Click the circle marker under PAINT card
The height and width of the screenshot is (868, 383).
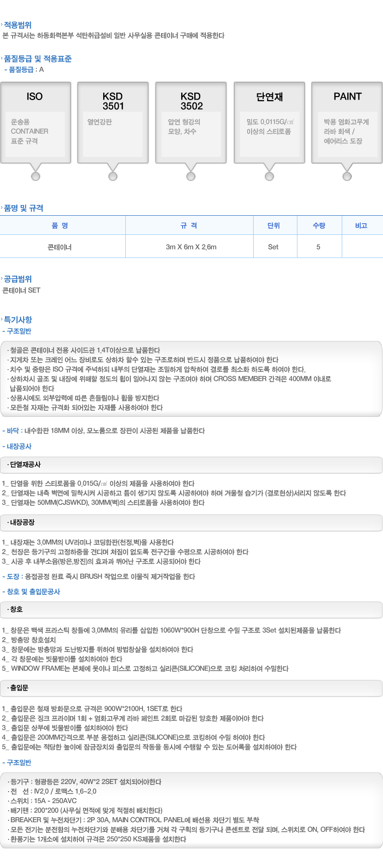pos(347,176)
